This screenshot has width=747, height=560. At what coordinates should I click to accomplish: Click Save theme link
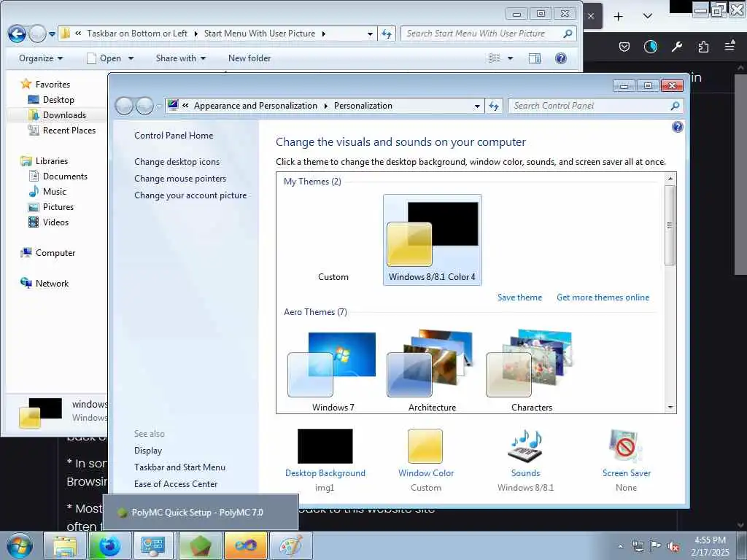tap(519, 297)
